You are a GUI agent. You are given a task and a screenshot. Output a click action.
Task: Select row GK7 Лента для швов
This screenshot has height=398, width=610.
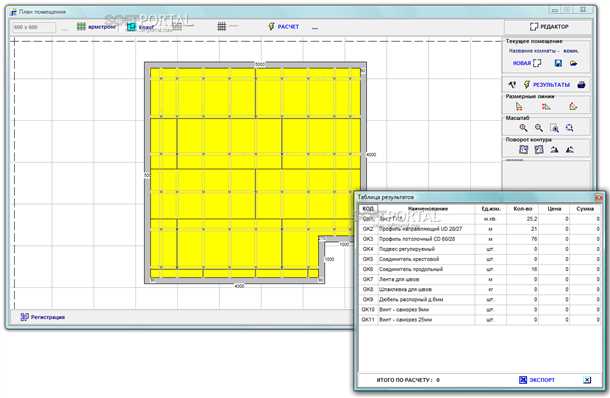pos(480,280)
